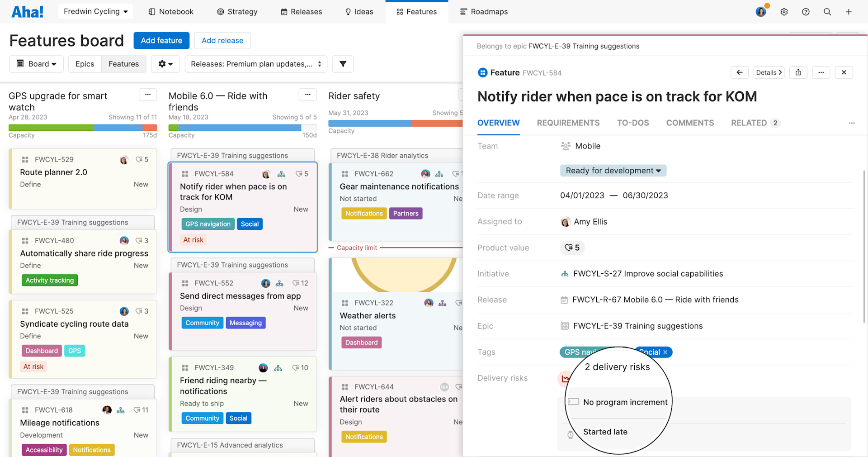Click product value score 5 badge
Viewport: 868px width, 457px height.
click(572, 248)
